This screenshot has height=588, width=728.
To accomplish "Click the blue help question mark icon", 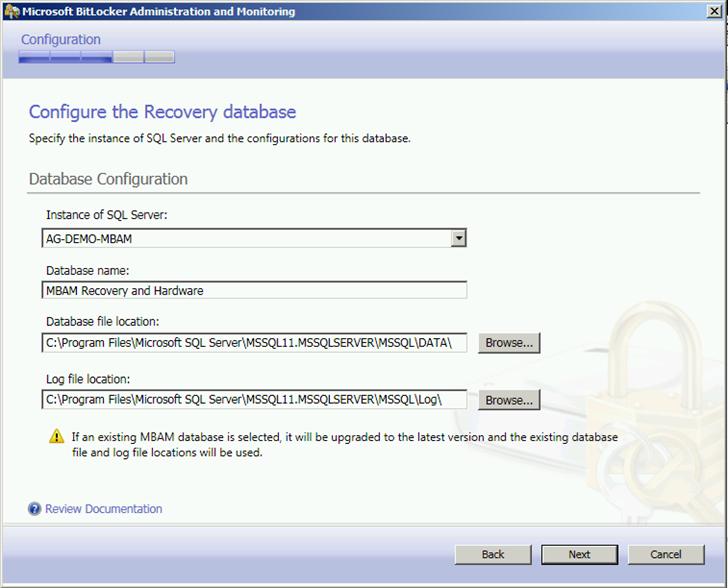I will click(34, 509).
